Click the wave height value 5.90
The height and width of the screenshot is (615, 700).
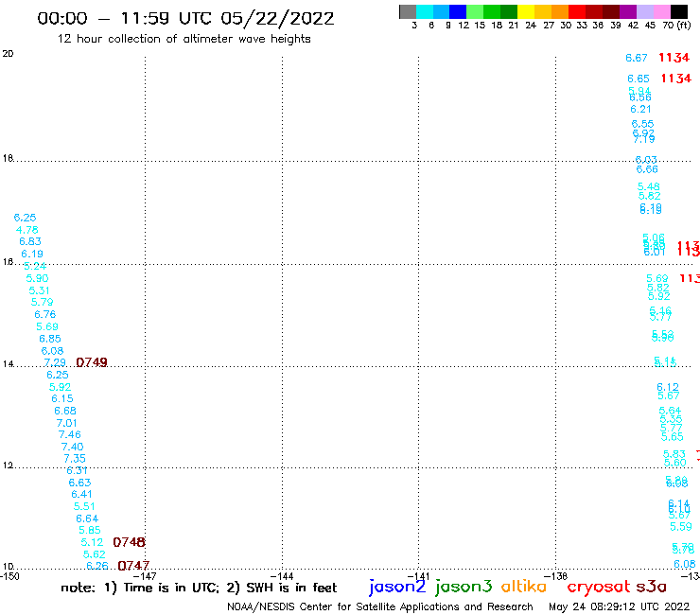pyautogui.click(x=37, y=278)
